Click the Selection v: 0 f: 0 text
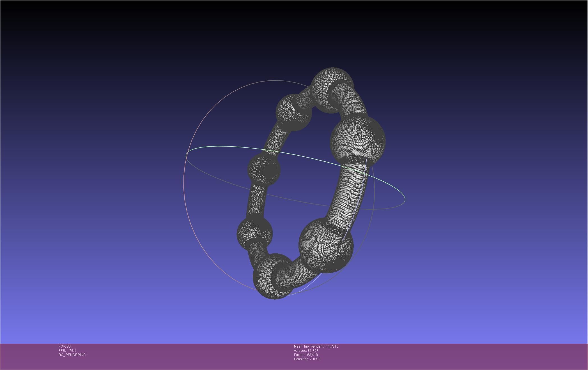Screen dimensions: 588x370 tap(307, 359)
